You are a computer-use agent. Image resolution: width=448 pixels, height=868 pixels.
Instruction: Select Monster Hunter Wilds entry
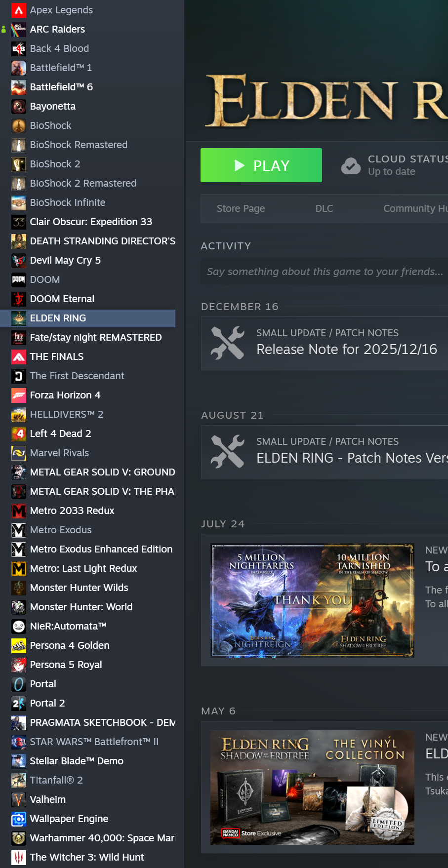click(88, 588)
